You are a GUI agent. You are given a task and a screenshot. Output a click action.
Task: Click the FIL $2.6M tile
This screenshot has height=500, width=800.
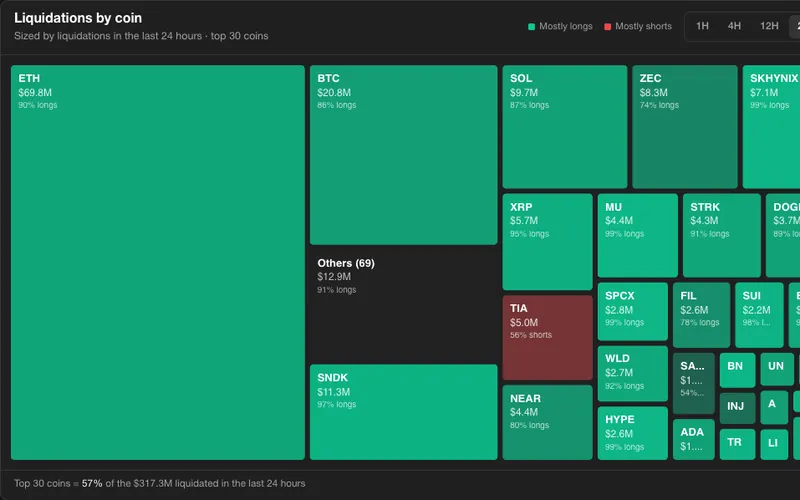tap(701, 315)
